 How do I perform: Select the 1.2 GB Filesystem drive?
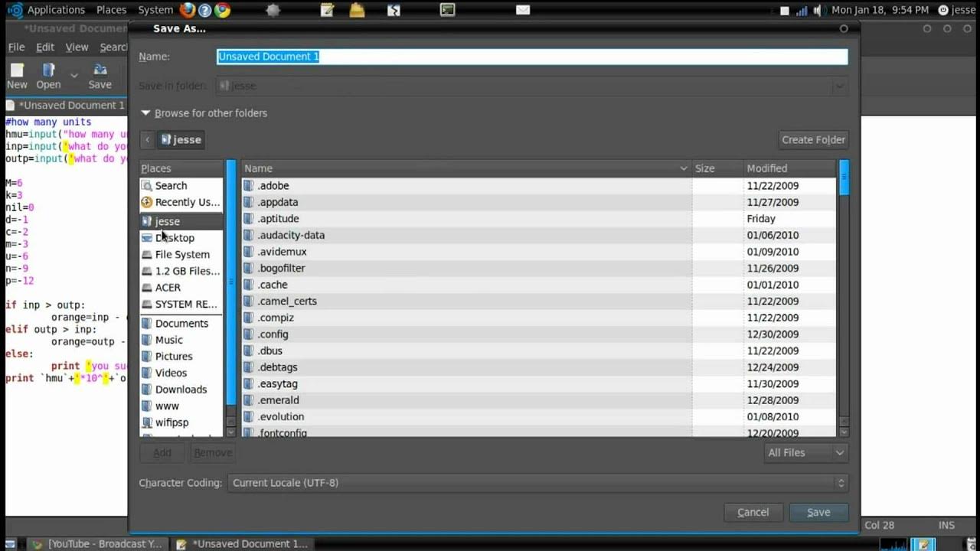(x=181, y=271)
